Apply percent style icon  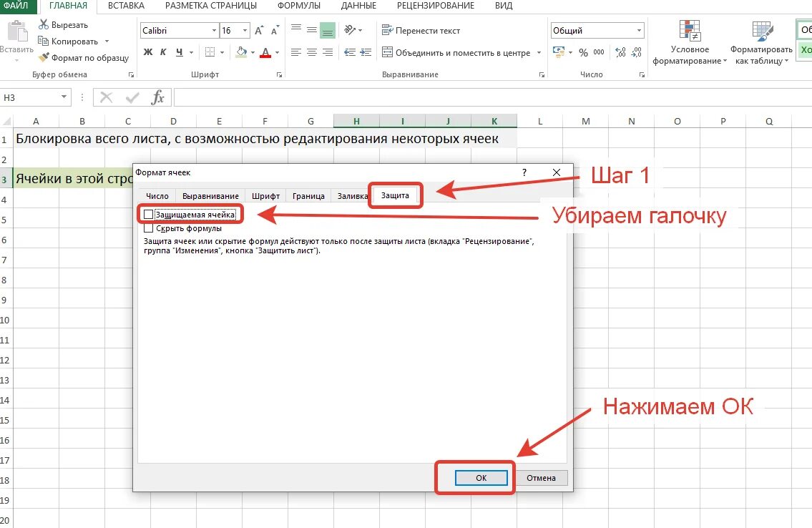584,52
